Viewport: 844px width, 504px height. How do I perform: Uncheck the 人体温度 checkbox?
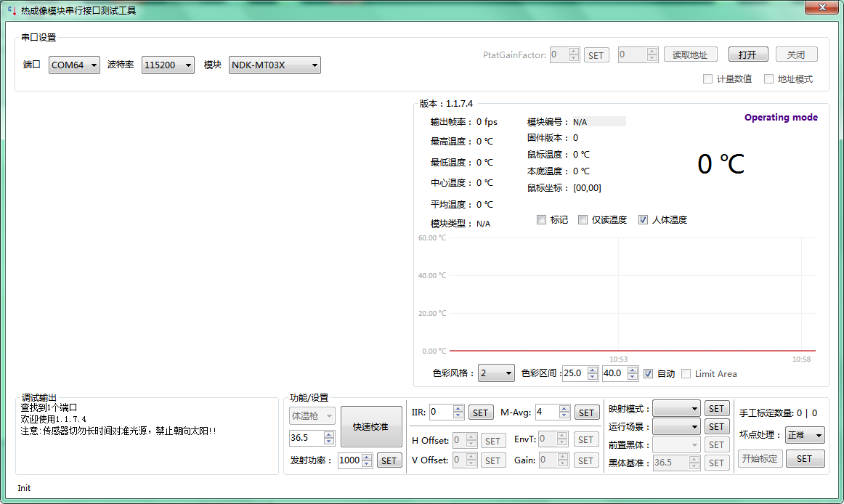click(x=643, y=220)
